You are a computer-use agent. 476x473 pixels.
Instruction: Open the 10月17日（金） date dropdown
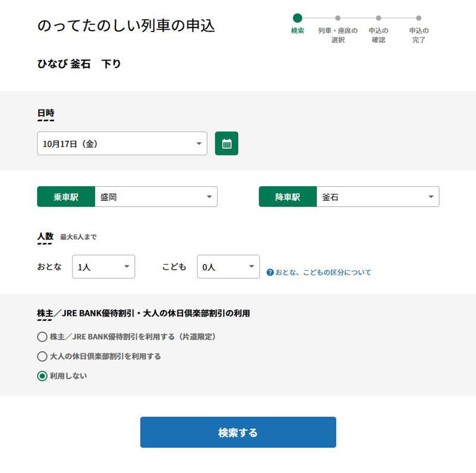[x=122, y=143]
